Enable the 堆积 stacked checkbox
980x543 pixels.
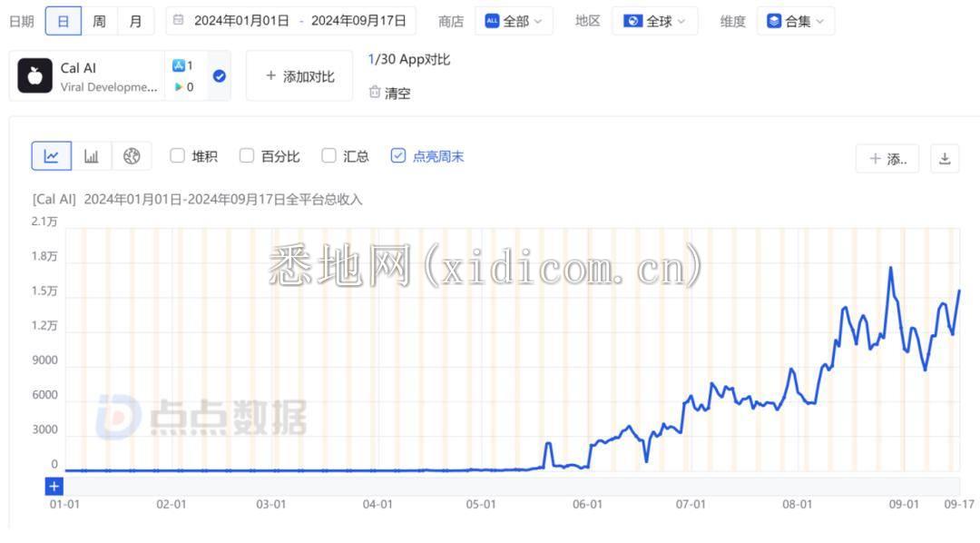coord(178,156)
